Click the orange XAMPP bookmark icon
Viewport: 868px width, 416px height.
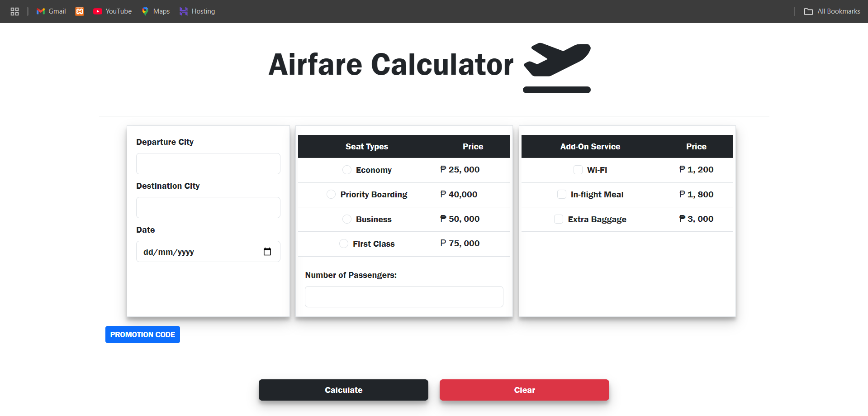point(80,11)
